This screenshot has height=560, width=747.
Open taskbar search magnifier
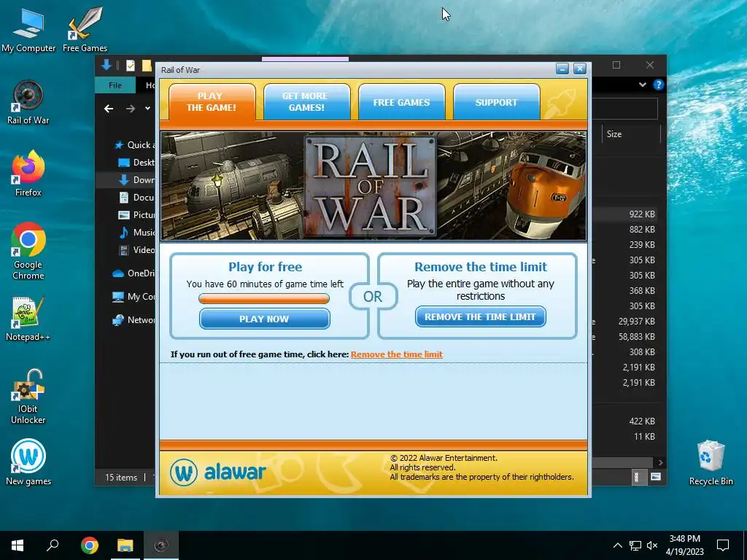(x=53, y=545)
